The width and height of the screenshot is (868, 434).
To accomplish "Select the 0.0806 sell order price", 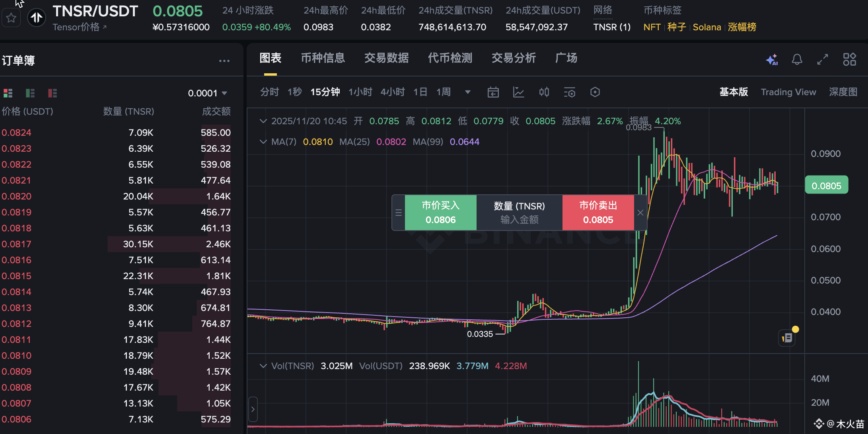I will 16,419.
